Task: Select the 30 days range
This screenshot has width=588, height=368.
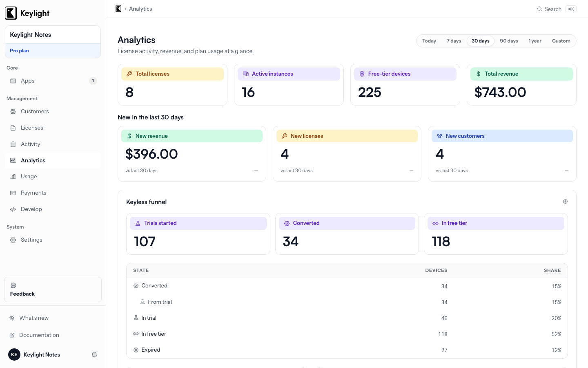Action: tap(481, 41)
